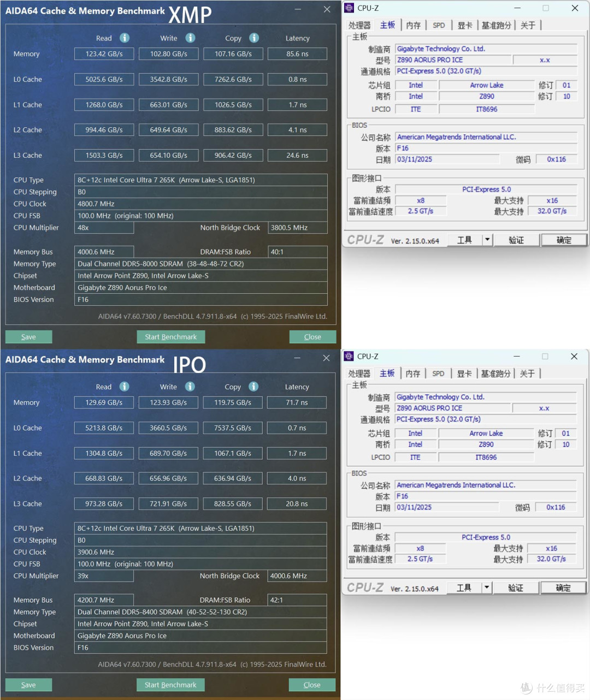590x700 pixels.
Task: Click the CPU-Z app icon in bottom window title bar
Action: pyautogui.click(x=349, y=356)
